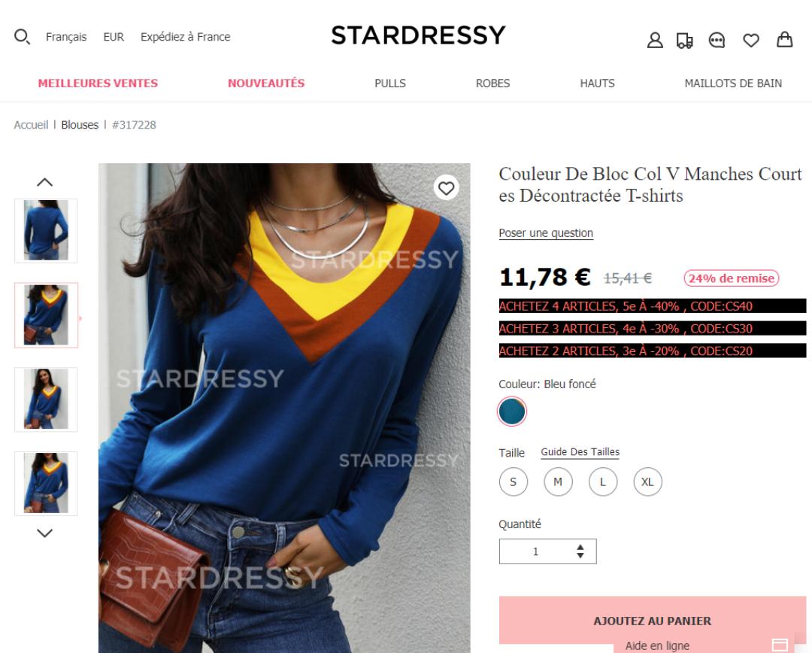Viewport: 812px width, 653px height.
Task: Open the shopping bag cart icon
Action: click(x=784, y=39)
